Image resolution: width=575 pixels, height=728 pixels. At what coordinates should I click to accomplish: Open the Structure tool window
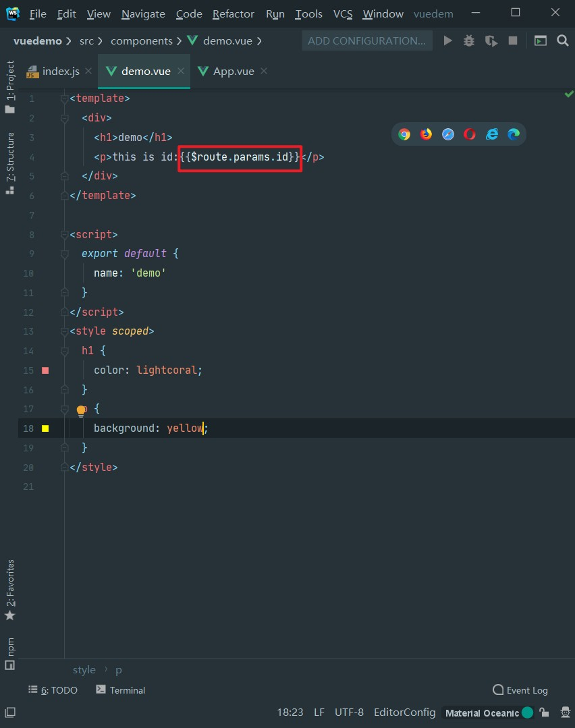tap(9, 163)
